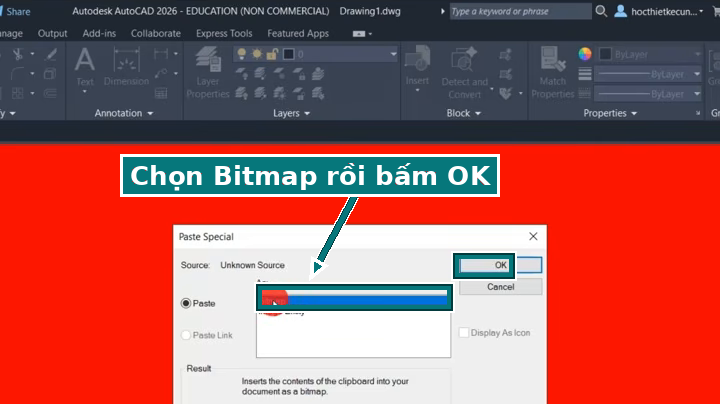Image resolution: width=720 pixels, height=404 pixels.
Task: Click the Detect and Convert tool
Action: tap(464, 73)
